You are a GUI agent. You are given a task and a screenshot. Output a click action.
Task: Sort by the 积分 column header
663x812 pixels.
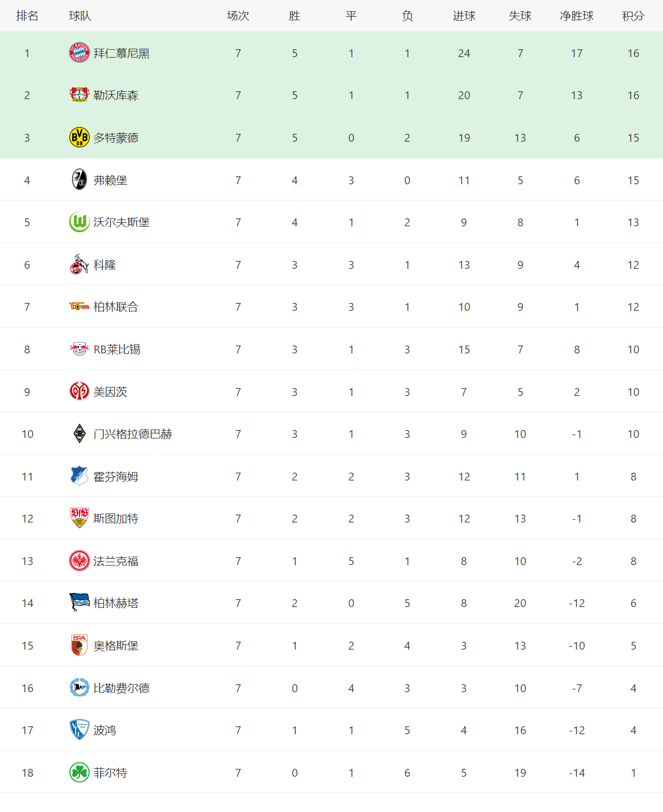pyautogui.click(x=633, y=16)
